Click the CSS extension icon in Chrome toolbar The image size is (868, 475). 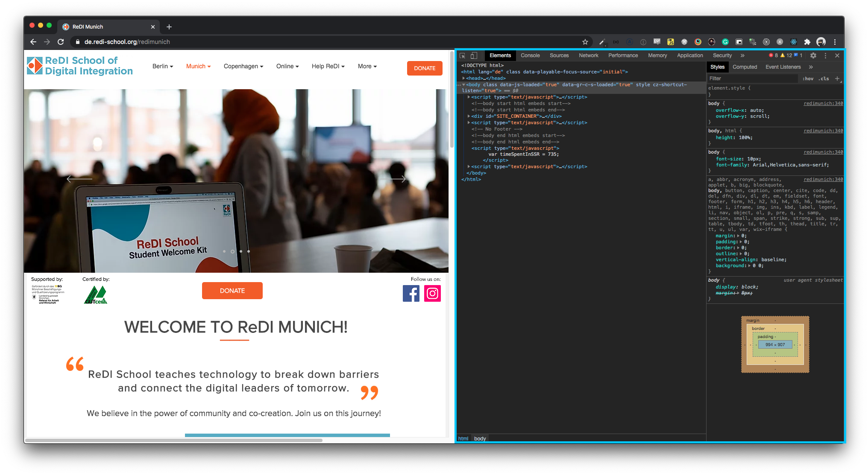[657, 42]
